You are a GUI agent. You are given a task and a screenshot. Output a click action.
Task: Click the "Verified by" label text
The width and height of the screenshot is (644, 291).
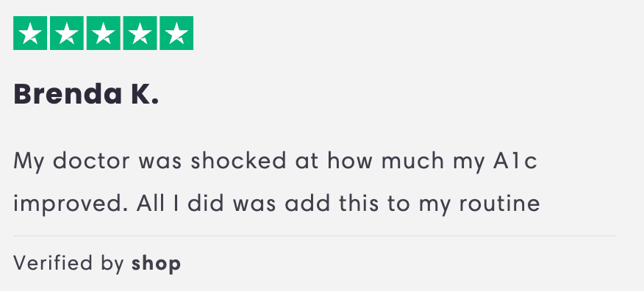[68, 264]
